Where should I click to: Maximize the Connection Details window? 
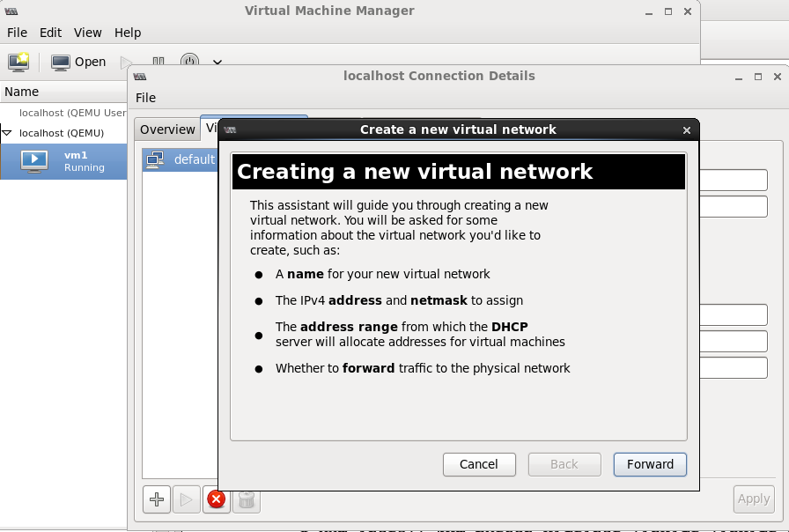click(758, 77)
